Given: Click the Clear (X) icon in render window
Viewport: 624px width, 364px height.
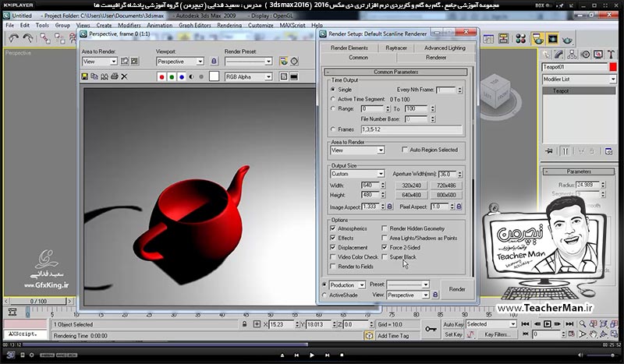Looking at the screenshot, I should click(x=125, y=76).
